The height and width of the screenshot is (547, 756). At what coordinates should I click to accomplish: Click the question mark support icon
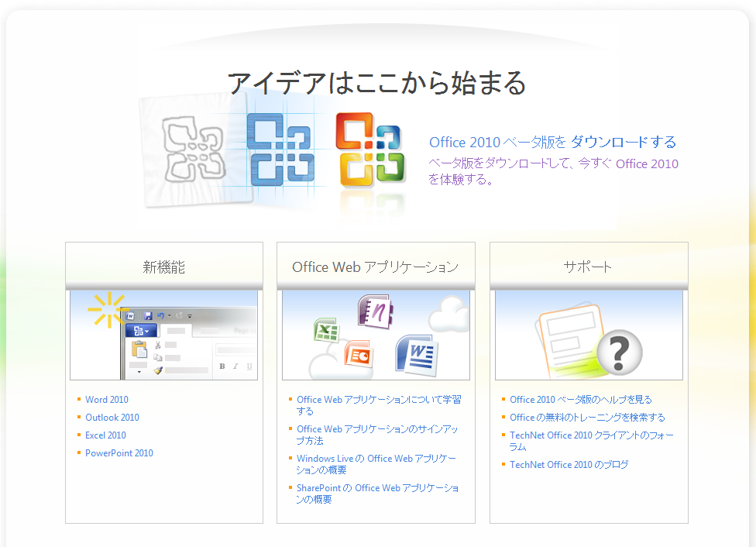tap(620, 353)
